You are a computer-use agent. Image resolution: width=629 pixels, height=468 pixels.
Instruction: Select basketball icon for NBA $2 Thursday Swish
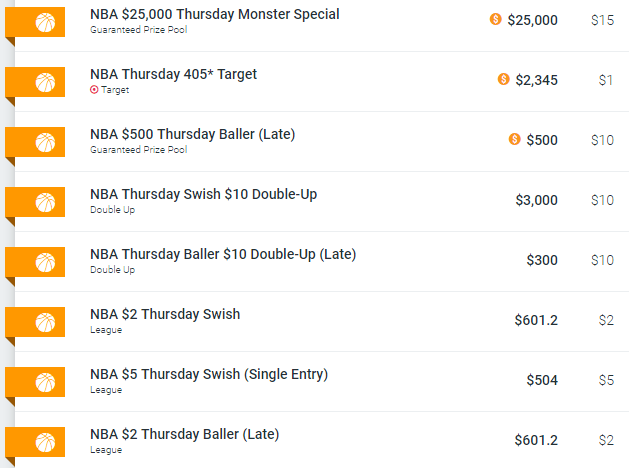coord(45,321)
